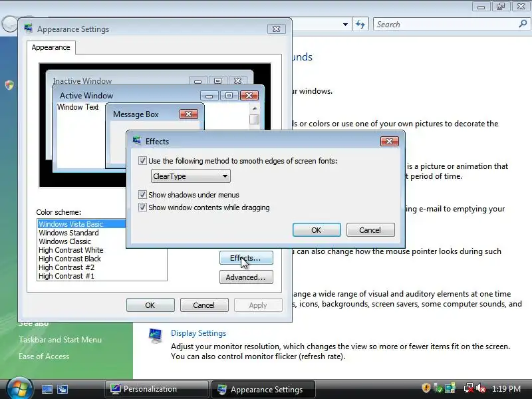The height and width of the screenshot is (399, 532).
Task: Click the search magnifier icon
Action: click(x=523, y=24)
